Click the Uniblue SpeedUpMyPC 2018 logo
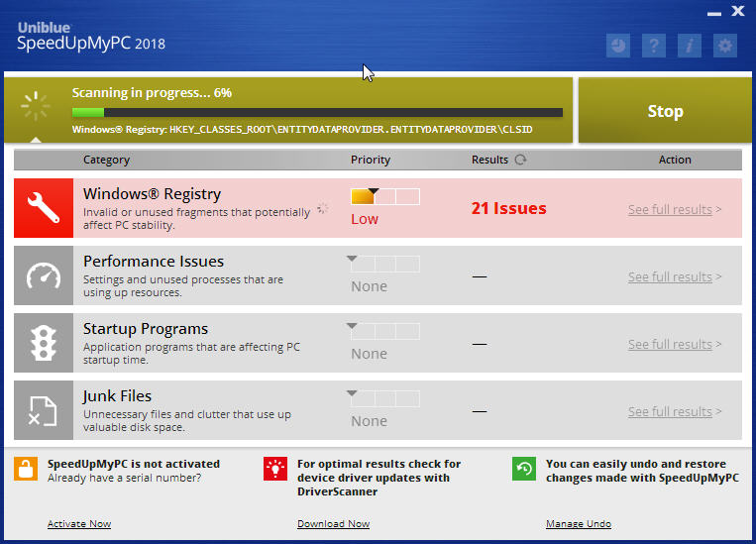 pos(91,37)
